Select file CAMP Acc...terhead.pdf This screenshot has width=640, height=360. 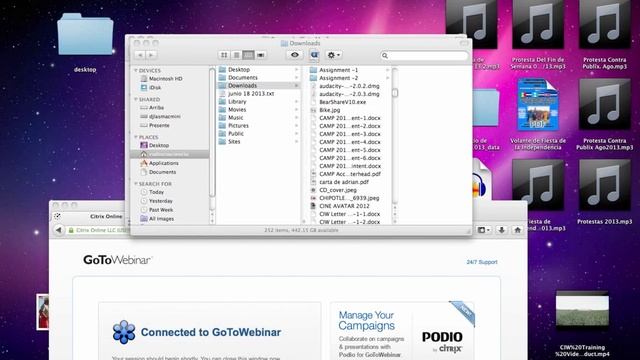click(350, 174)
